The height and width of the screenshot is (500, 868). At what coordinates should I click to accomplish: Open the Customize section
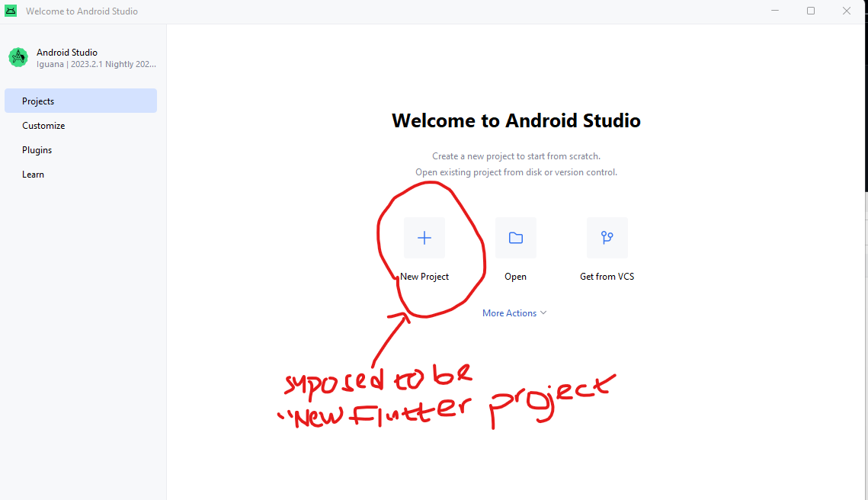pyautogui.click(x=43, y=125)
